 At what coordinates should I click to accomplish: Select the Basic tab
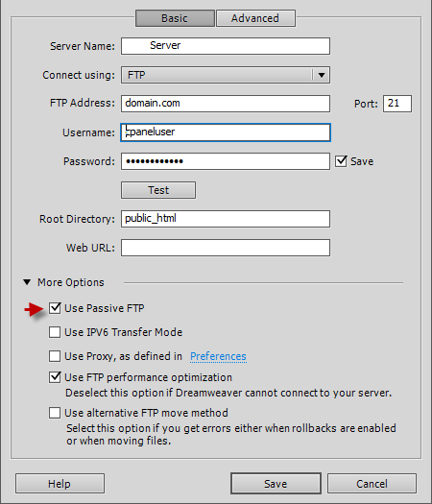click(175, 18)
